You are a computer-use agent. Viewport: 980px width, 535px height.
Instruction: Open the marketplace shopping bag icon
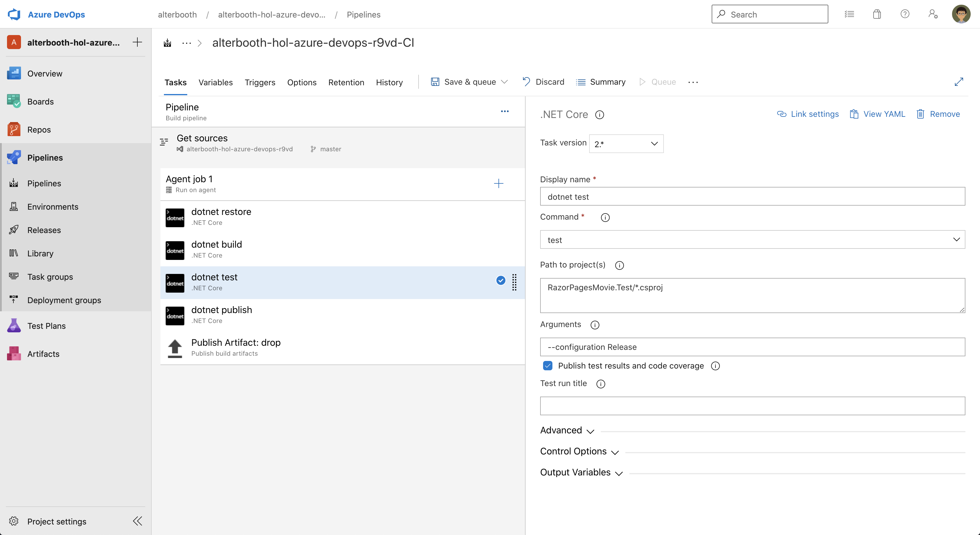pos(877,15)
